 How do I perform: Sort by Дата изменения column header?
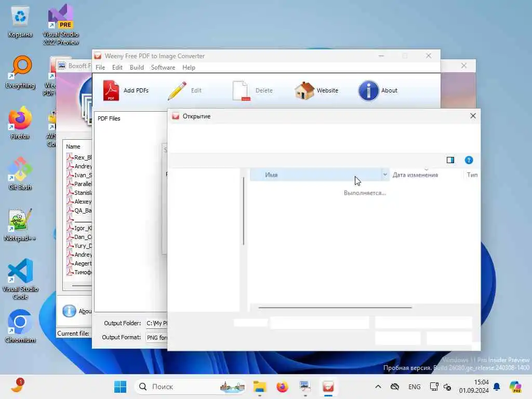pyautogui.click(x=426, y=175)
